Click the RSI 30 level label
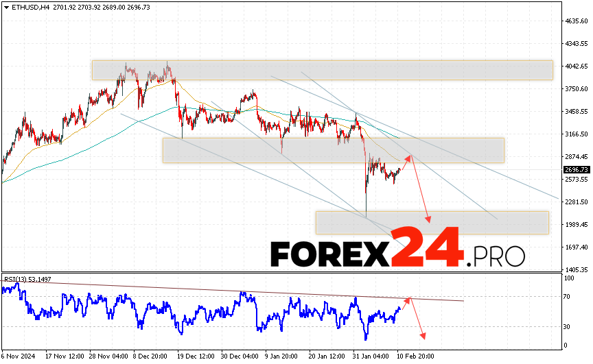The height and width of the screenshot is (364, 593). 566,326
